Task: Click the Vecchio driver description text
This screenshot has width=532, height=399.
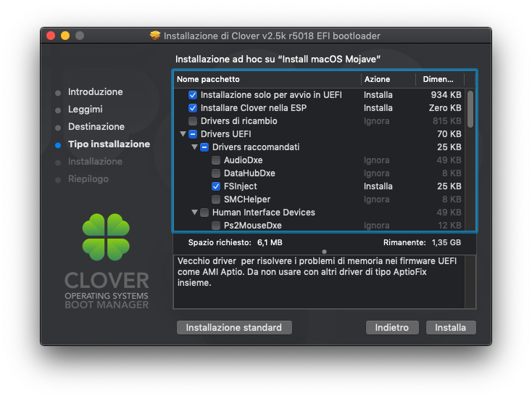Action: (x=317, y=271)
